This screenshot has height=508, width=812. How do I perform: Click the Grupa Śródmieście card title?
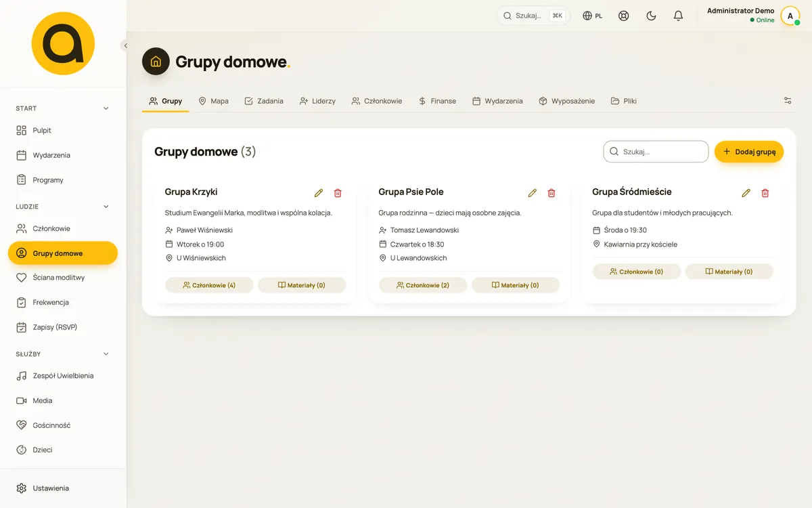coord(632,192)
